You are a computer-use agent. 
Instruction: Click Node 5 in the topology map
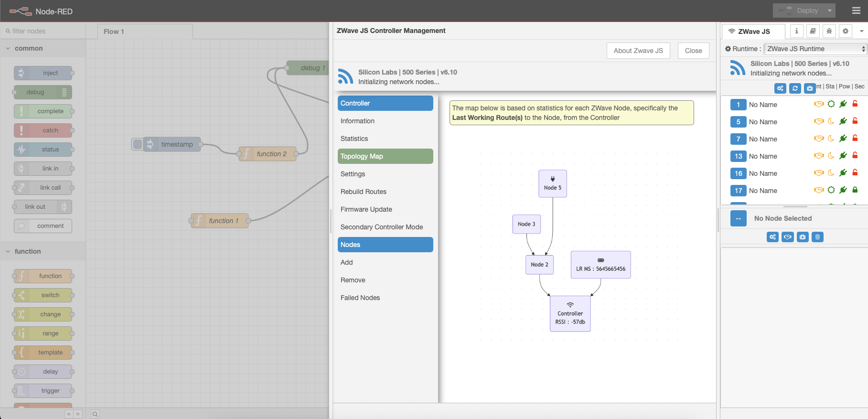[553, 183]
